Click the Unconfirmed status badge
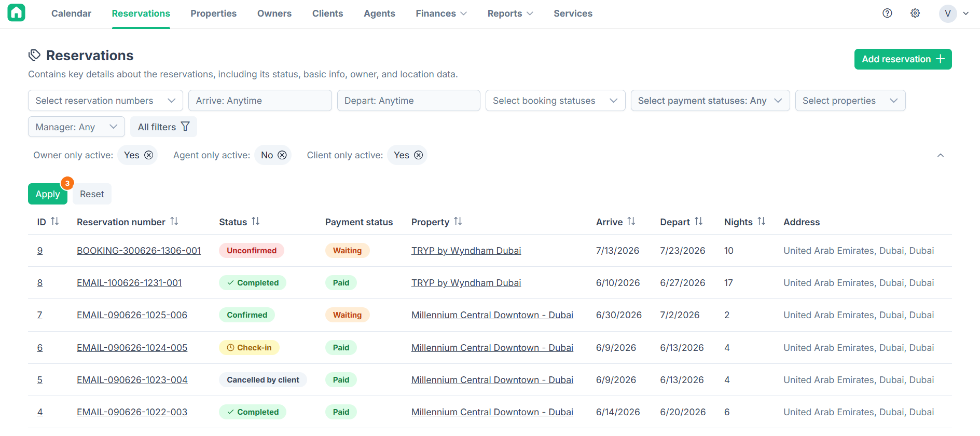The height and width of the screenshot is (436, 980). pos(252,251)
